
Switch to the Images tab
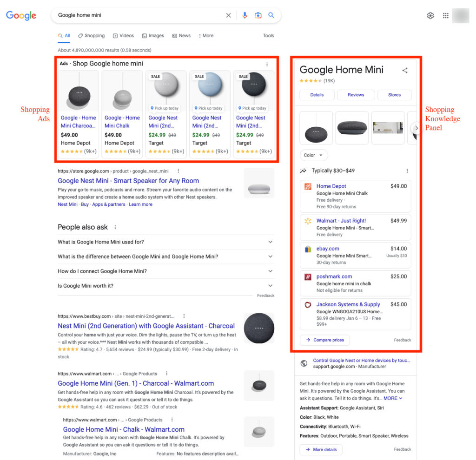point(153,35)
